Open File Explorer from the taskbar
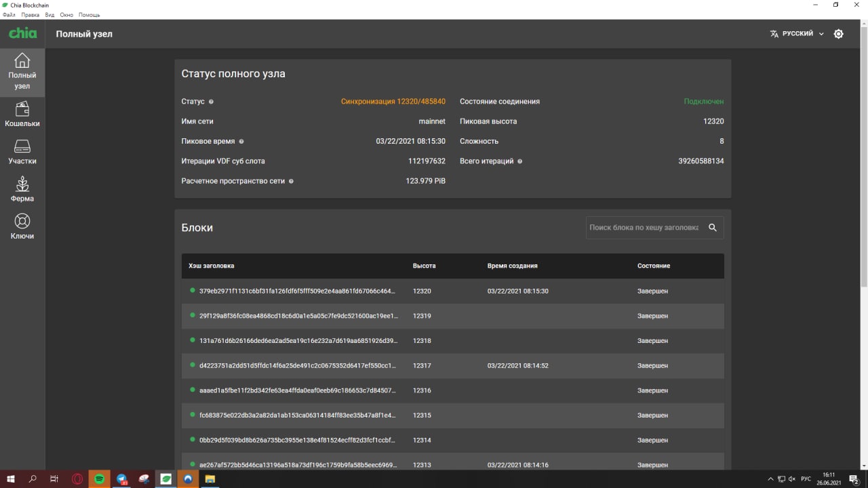 point(210,479)
